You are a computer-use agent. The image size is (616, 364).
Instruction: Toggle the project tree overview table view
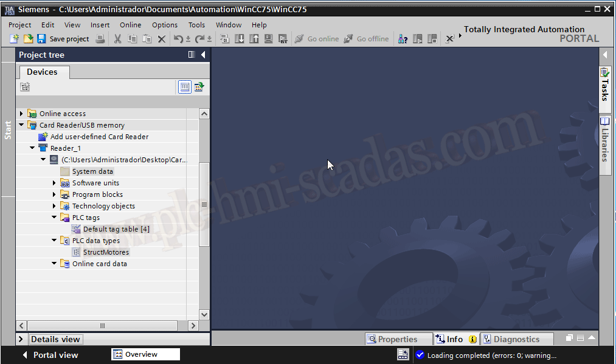[x=185, y=87]
